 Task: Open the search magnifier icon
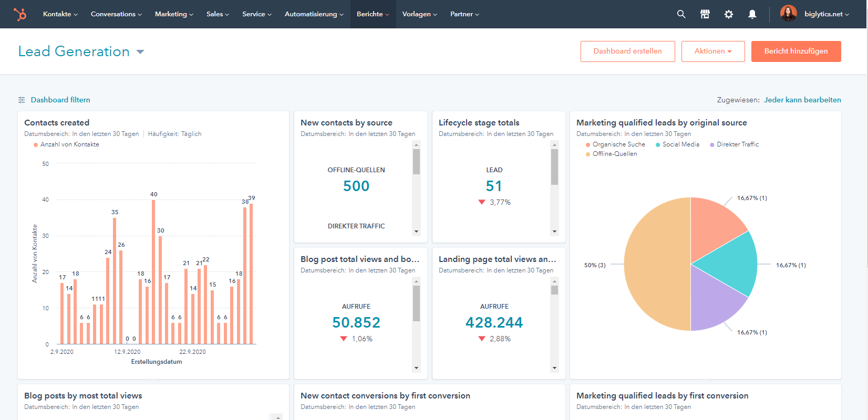point(681,14)
